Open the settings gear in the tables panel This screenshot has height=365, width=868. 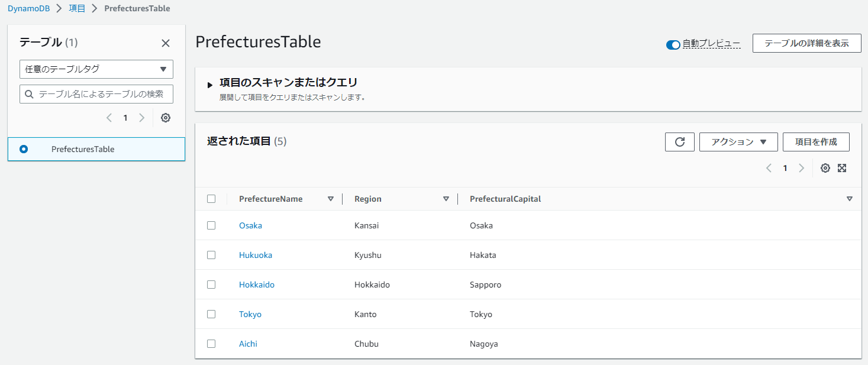[165, 118]
